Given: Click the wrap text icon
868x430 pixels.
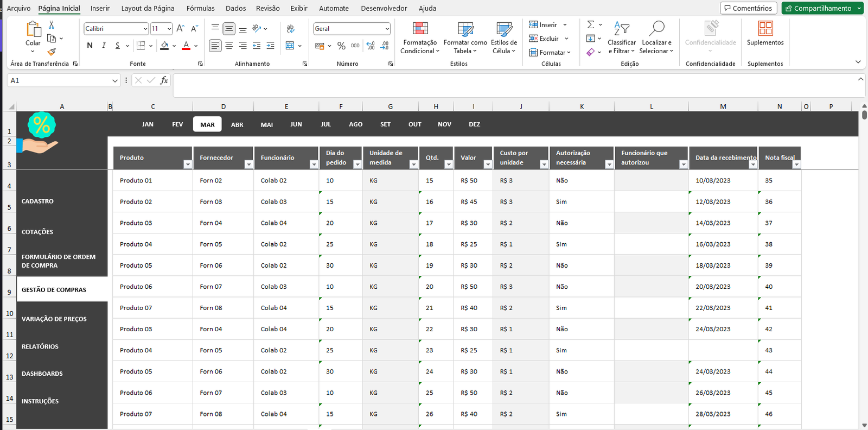Looking at the screenshot, I should pos(291,29).
